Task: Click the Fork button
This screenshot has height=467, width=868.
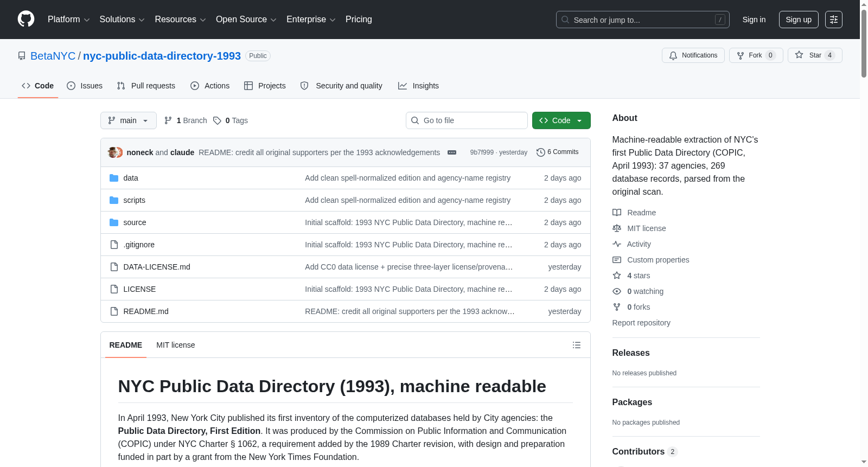Action: 756,55
